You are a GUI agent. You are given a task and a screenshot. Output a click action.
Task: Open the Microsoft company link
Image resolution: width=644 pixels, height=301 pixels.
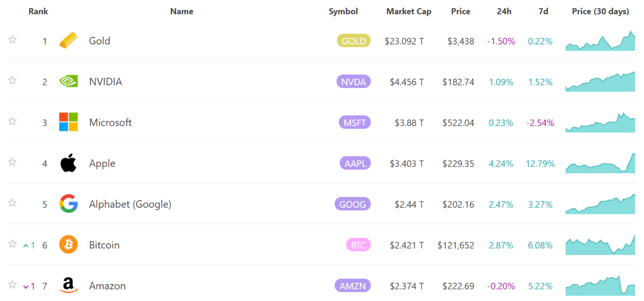(x=110, y=122)
